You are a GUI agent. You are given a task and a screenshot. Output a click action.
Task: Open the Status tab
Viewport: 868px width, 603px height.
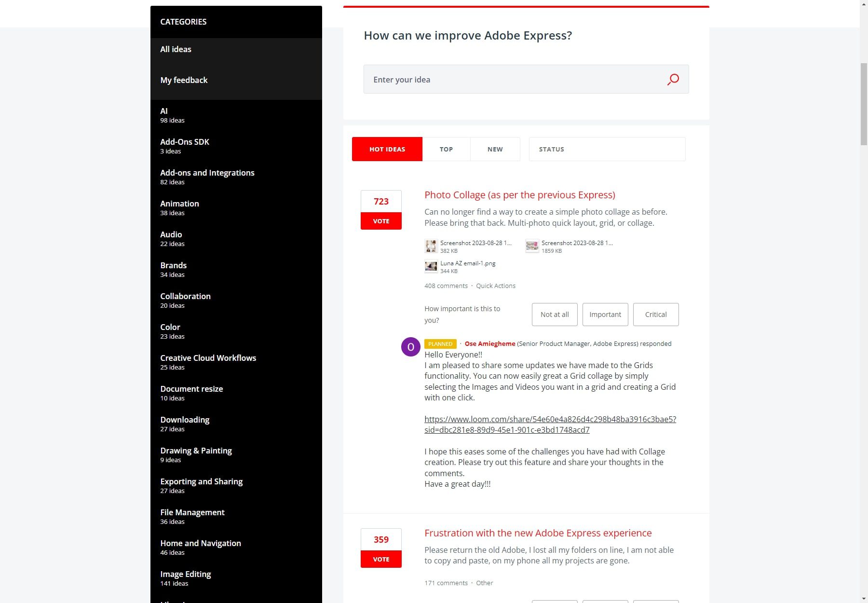551,149
